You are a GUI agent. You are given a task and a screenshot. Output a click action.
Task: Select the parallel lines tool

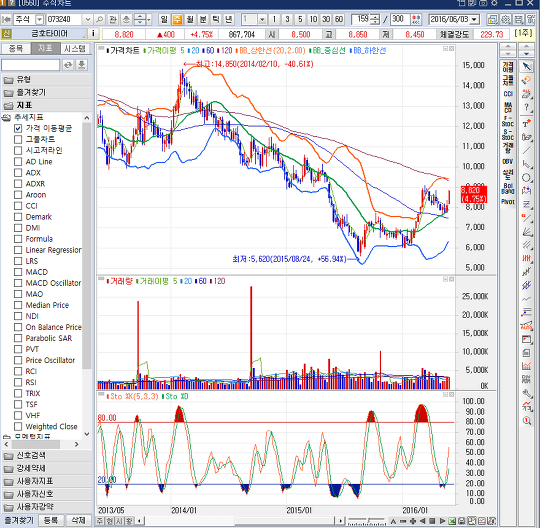point(526,245)
